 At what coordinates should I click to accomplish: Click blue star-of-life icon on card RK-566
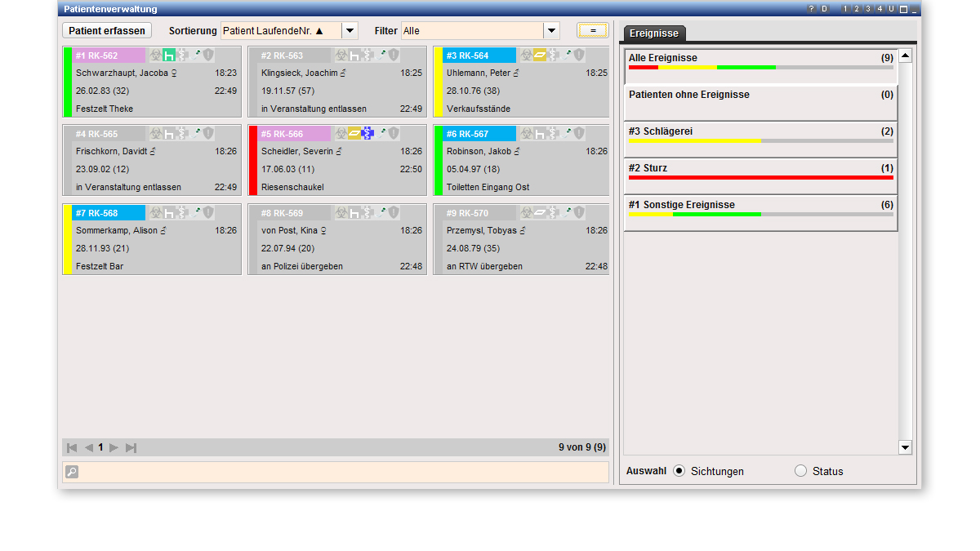tap(367, 133)
